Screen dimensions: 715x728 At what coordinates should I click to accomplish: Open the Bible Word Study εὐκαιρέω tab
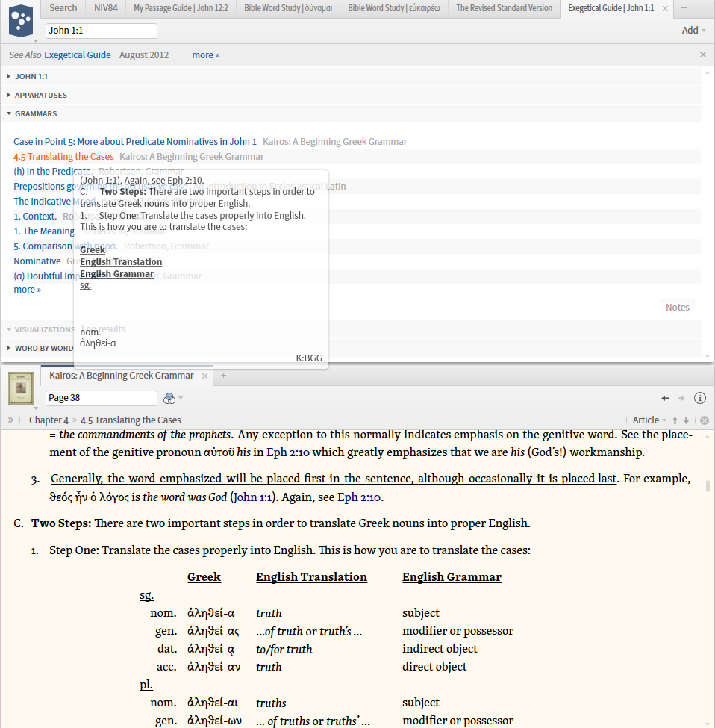tap(394, 8)
